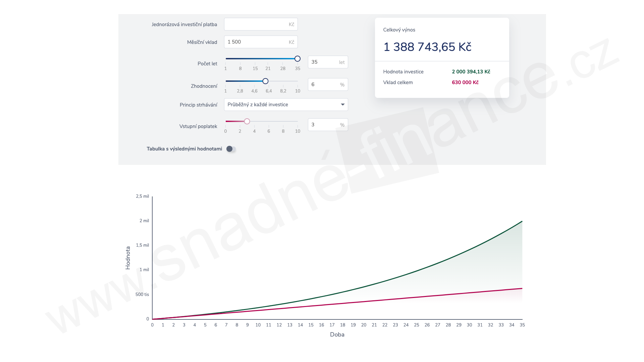Toggle the Tabulka s výslednými hodnotami switch
Viewport: 644px width, 362px height.
click(231, 149)
